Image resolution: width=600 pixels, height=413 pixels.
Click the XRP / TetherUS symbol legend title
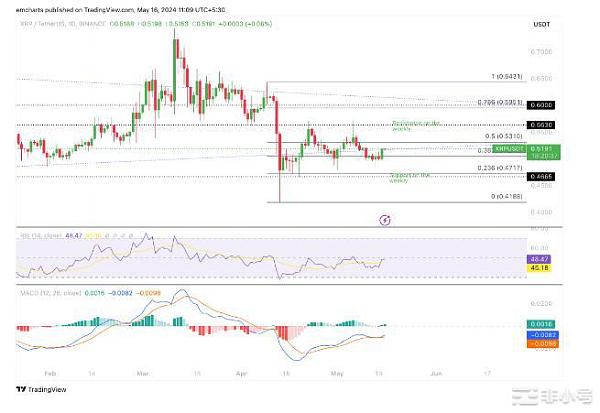click(x=63, y=24)
